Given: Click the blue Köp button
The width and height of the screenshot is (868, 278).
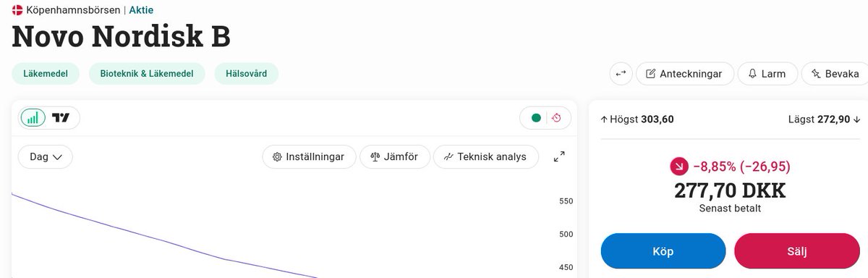Looking at the screenshot, I should point(663,251).
